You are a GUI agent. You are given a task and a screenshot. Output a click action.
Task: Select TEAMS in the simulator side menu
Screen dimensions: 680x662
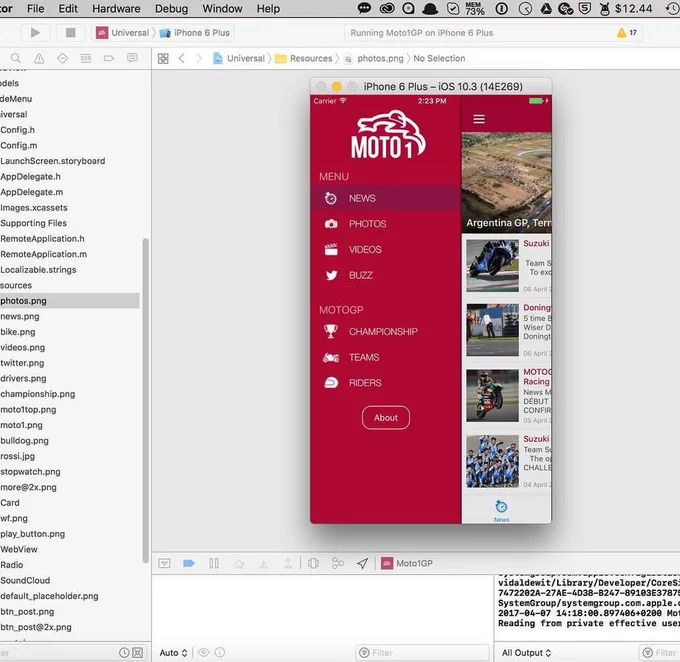tap(385, 357)
